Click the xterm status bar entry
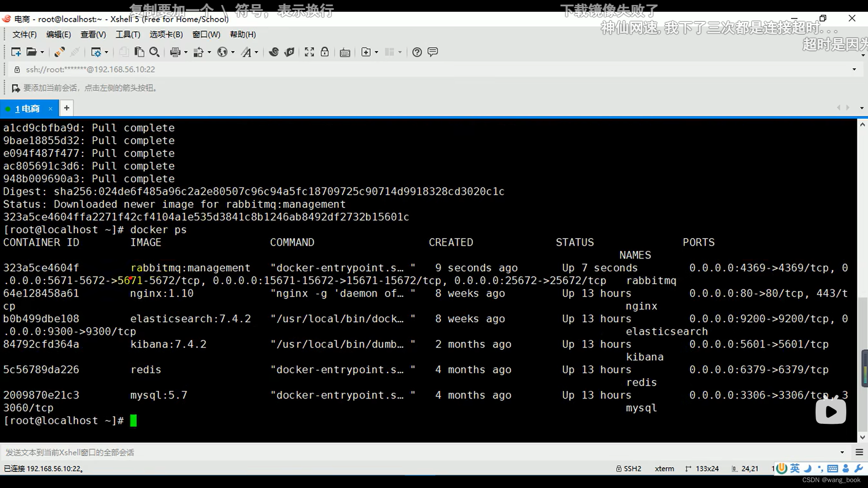The height and width of the screenshot is (488, 868). pos(664,469)
